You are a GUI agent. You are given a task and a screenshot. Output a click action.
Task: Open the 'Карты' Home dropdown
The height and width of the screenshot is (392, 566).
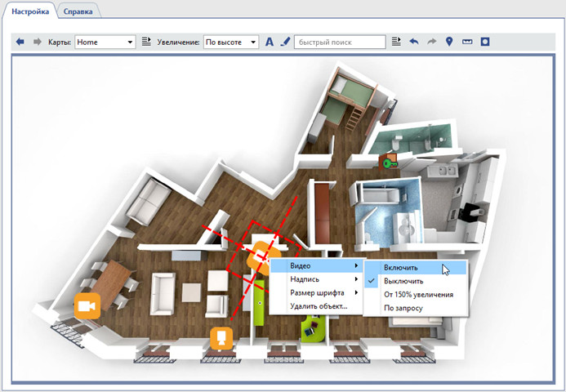105,42
